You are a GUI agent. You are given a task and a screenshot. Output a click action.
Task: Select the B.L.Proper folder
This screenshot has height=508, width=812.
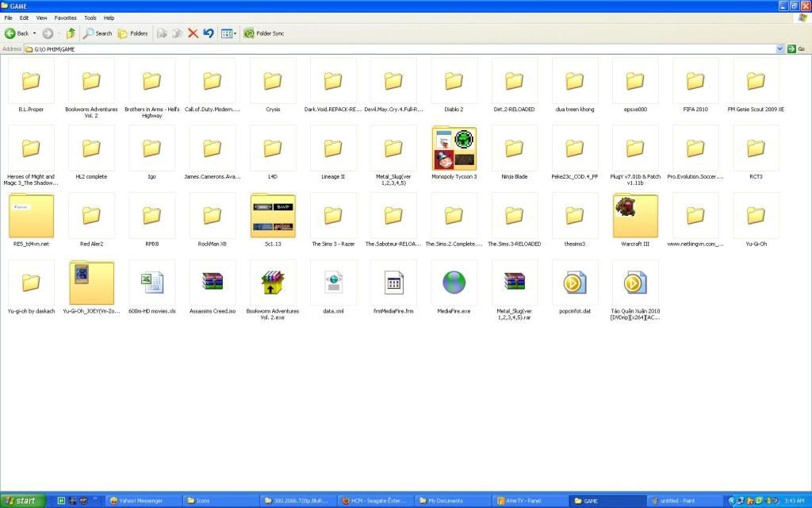(x=31, y=86)
